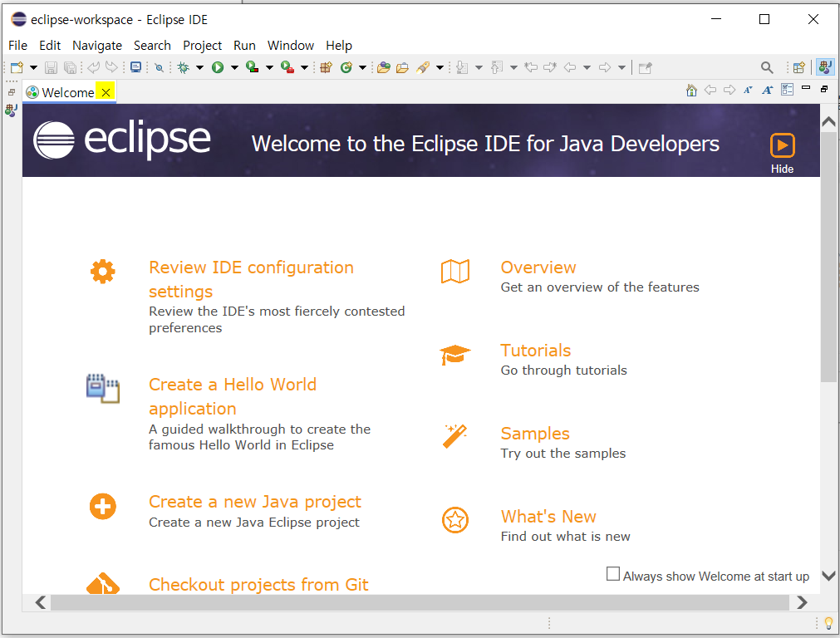The width and height of the screenshot is (840, 638).
Task: Open the Tutorials link
Action: pyautogui.click(x=535, y=351)
